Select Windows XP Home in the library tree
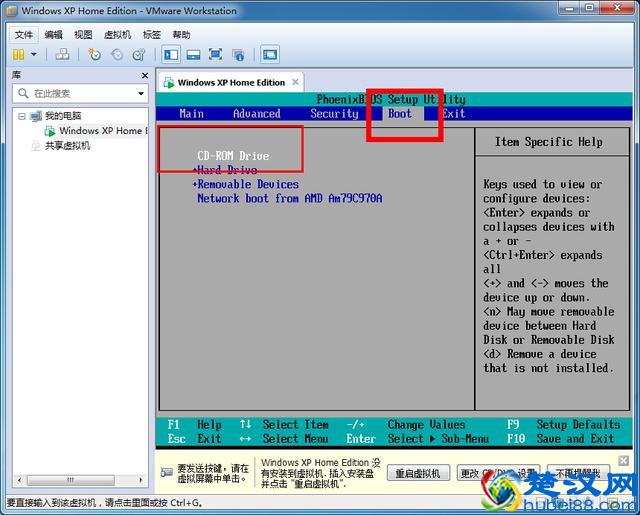Image resolution: width=640 pixels, height=515 pixels. click(x=103, y=131)
